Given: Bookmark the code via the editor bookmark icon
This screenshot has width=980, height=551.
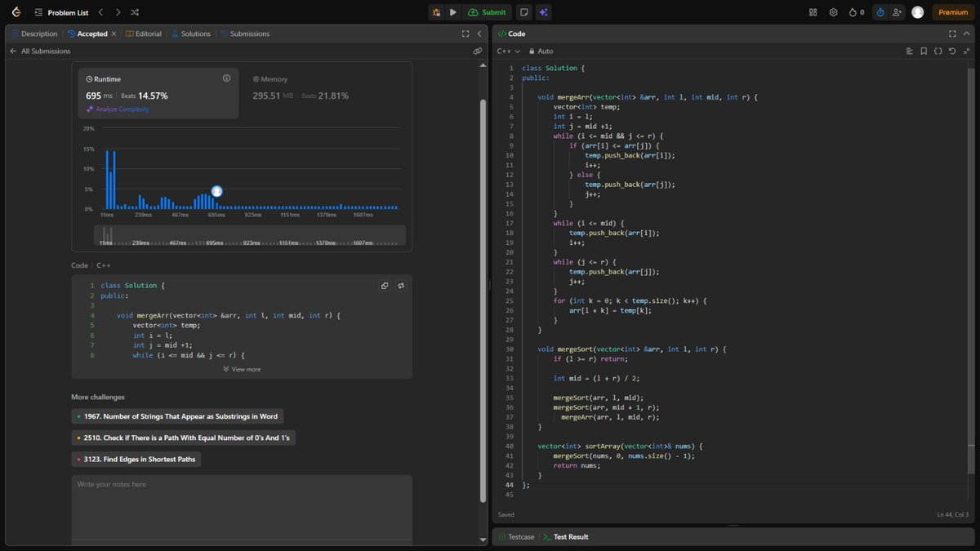Looking at the screenshot, I should pos(924,51).
